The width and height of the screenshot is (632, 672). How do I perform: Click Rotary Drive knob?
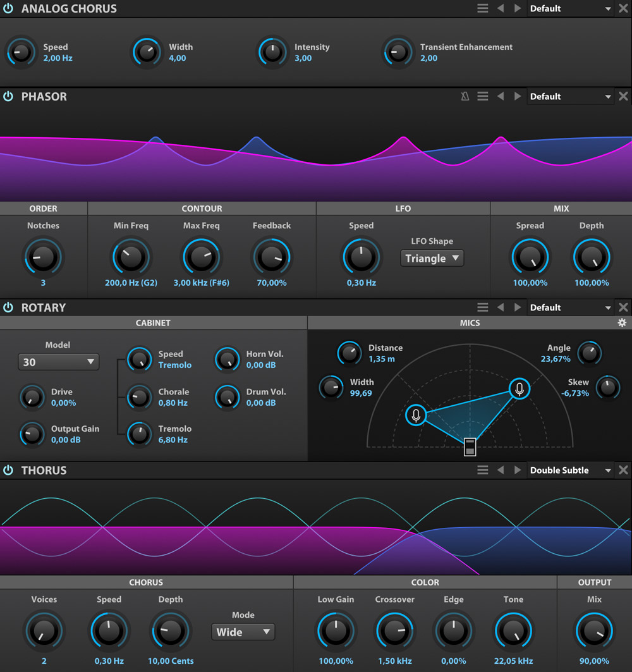32,397
